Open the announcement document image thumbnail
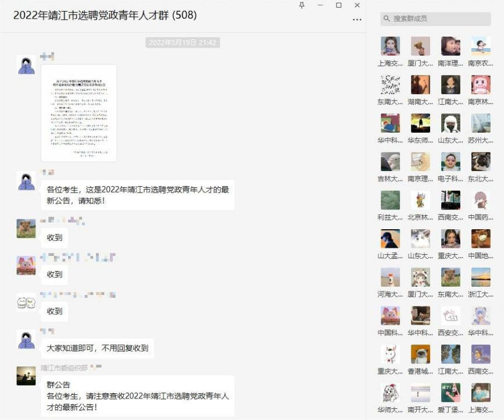 click(79, 113)
